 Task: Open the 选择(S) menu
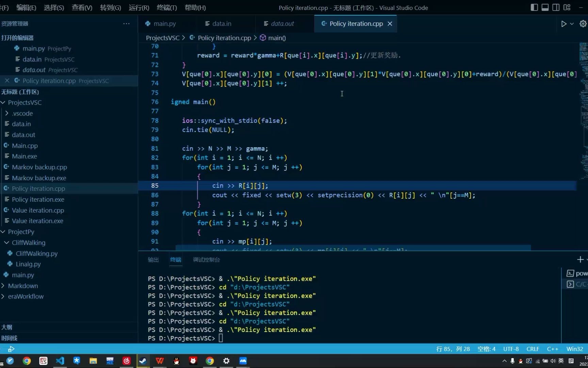pos(54,7)
